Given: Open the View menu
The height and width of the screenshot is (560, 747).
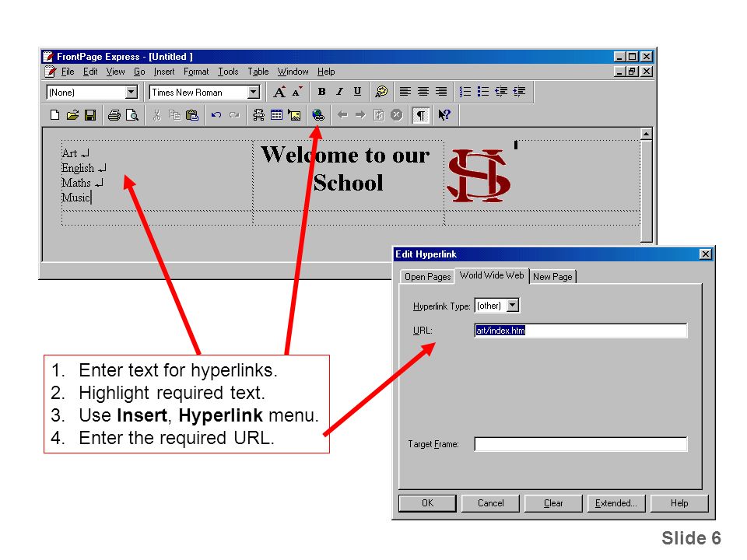Looking at the screenshot, I should click(x=115, y=72).
